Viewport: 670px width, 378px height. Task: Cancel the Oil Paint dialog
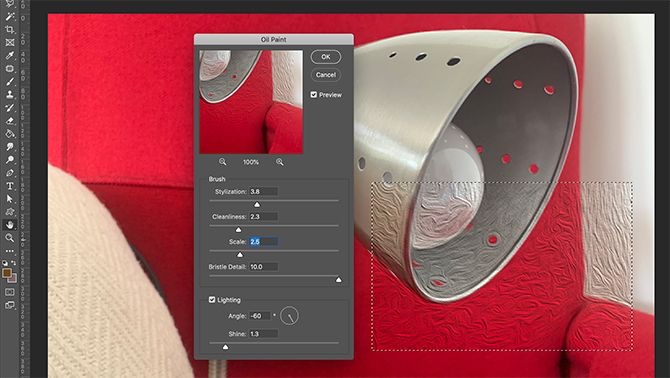point(326,75)
